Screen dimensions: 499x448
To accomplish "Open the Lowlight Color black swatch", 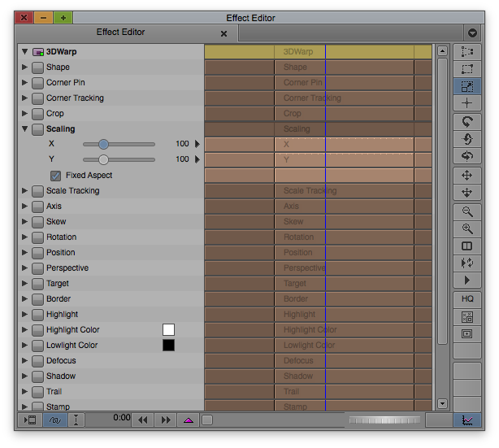I will coord(168,346).
